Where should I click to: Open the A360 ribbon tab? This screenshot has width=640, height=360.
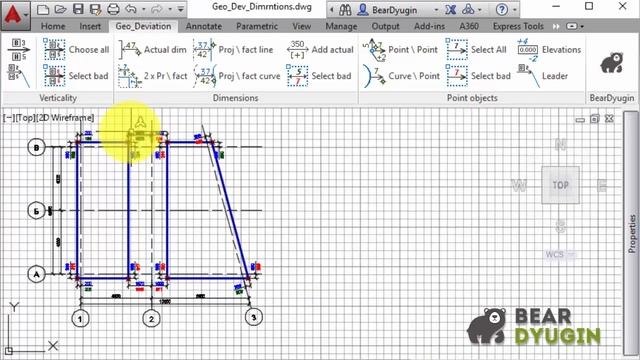pyautogui.click(x=469, y=26)
